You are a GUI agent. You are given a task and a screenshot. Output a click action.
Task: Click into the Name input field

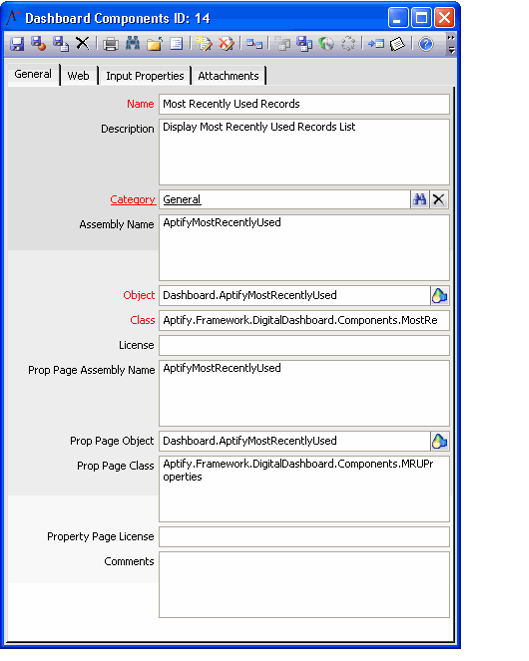click(304, 104)
